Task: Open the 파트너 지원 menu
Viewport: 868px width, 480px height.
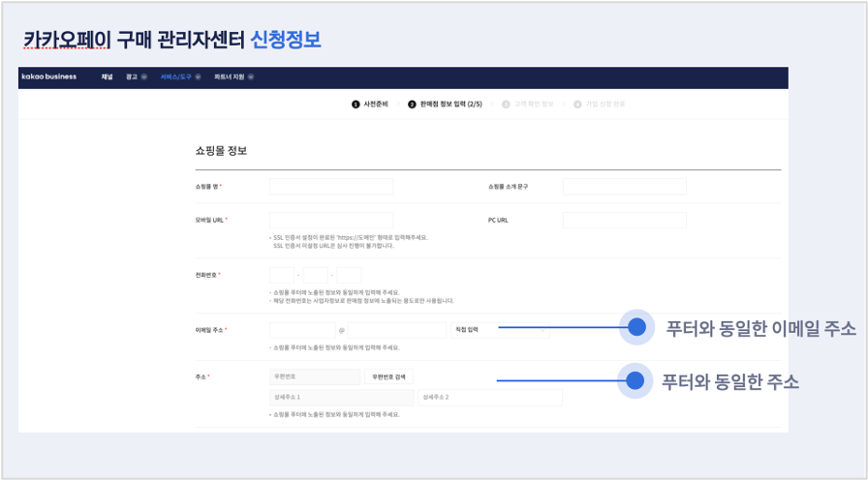Action: pyautogui.click(x=230, y=76)
